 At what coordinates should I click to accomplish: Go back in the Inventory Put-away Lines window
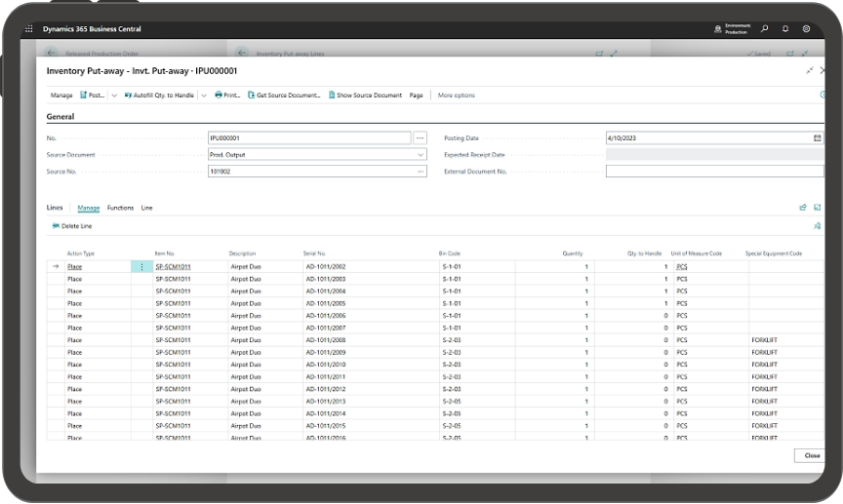[242, 53]
